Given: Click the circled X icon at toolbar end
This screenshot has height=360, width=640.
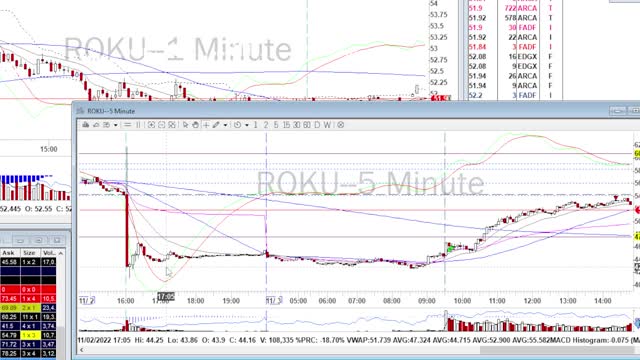Looking at the screenshot, I should click(x=340, y=125).
